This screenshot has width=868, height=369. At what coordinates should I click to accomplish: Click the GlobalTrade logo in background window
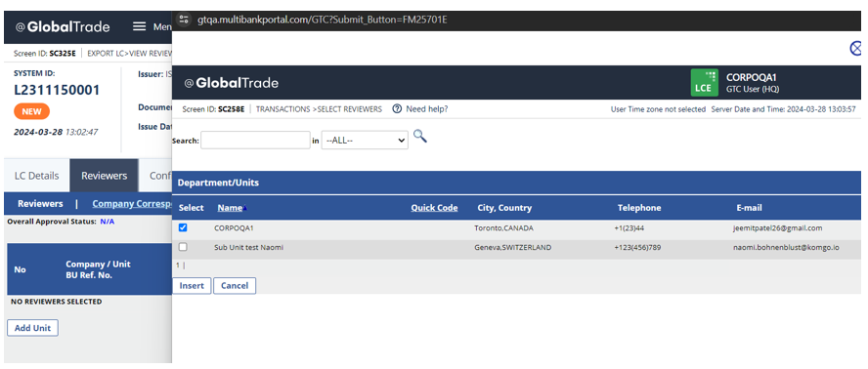click(x=63, y=26)
